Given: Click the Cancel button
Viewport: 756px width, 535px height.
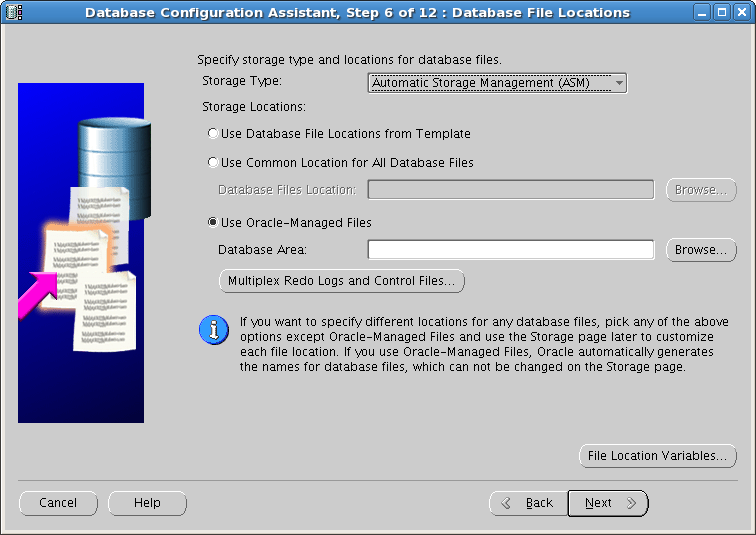Looking at the screenshot, I should [58, 503].
